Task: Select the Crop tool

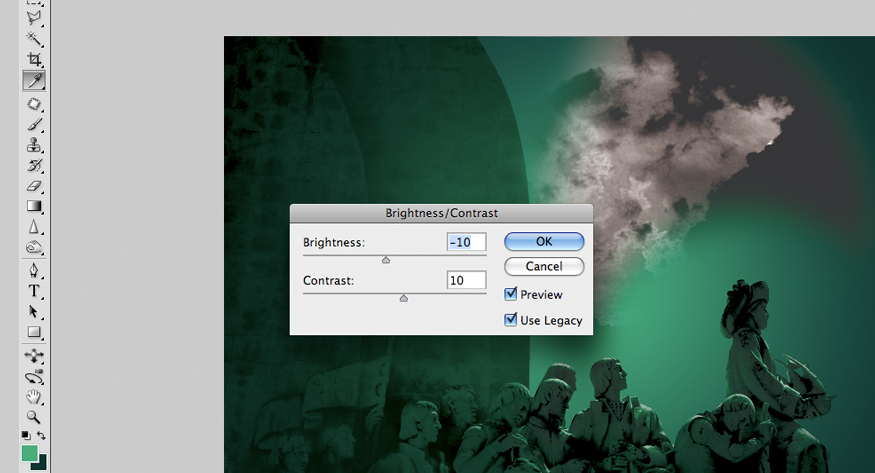Action: click(x=33, y=59)
